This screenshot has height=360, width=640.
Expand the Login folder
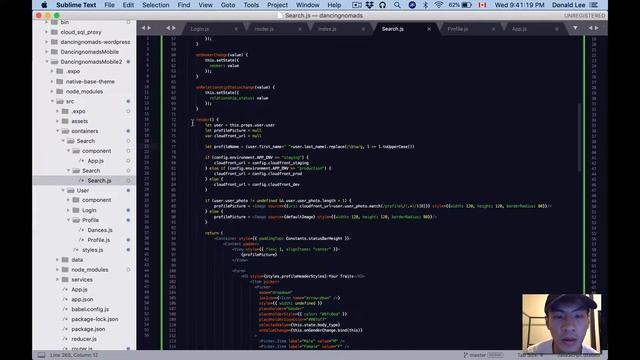tap(68, 210)
